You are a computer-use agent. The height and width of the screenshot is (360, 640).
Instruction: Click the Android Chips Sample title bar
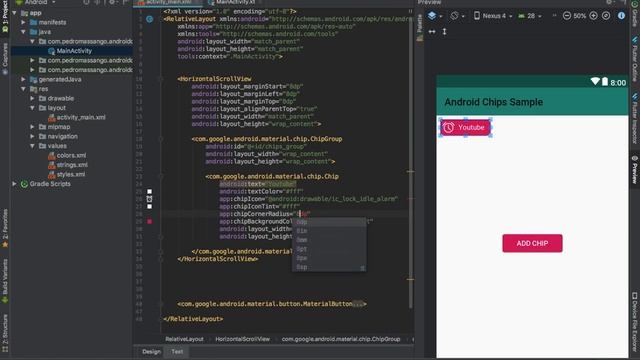click(x=532, y=102)
